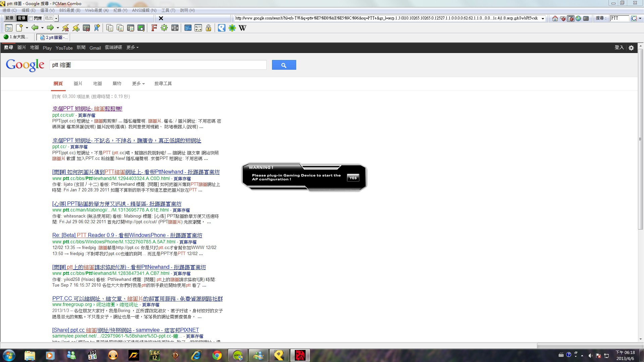644x362 pixels.
Task: Click the ANSI copy icon with orange lines
Action: click(120, 28)
